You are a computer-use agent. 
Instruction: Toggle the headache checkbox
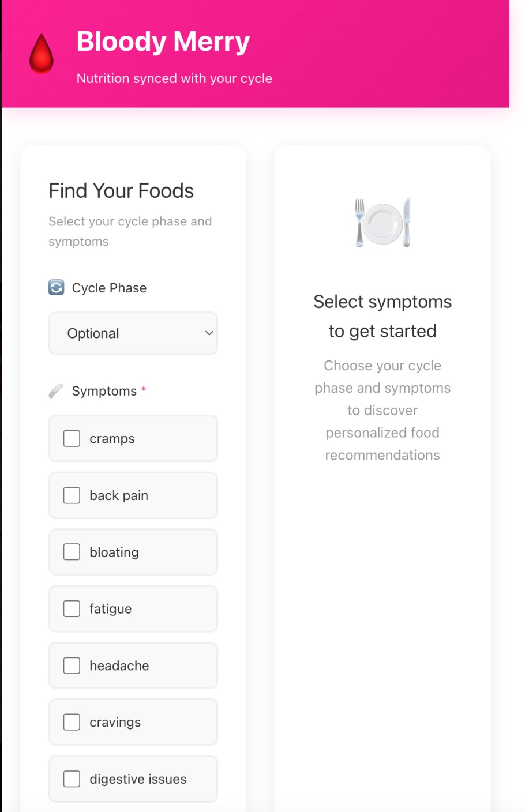tap(72, 666)
